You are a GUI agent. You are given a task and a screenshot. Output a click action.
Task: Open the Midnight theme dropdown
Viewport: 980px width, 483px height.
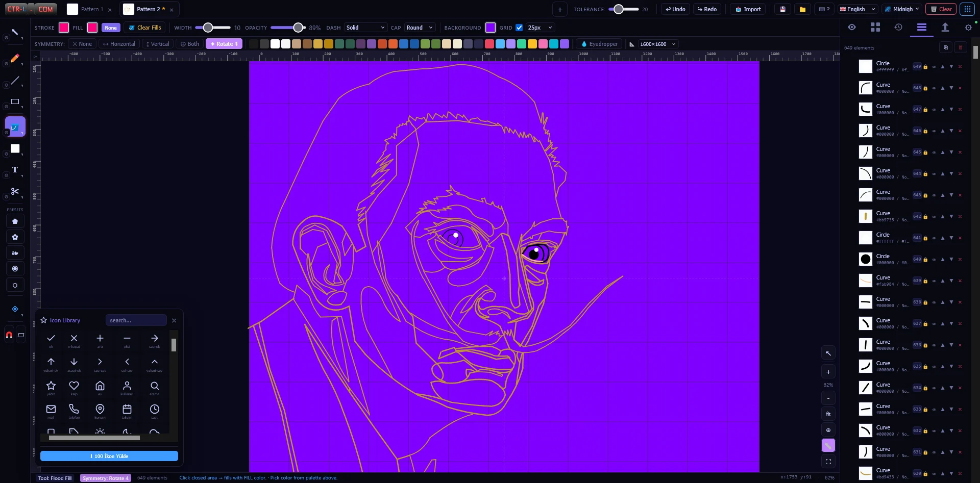tap(902, 9)
